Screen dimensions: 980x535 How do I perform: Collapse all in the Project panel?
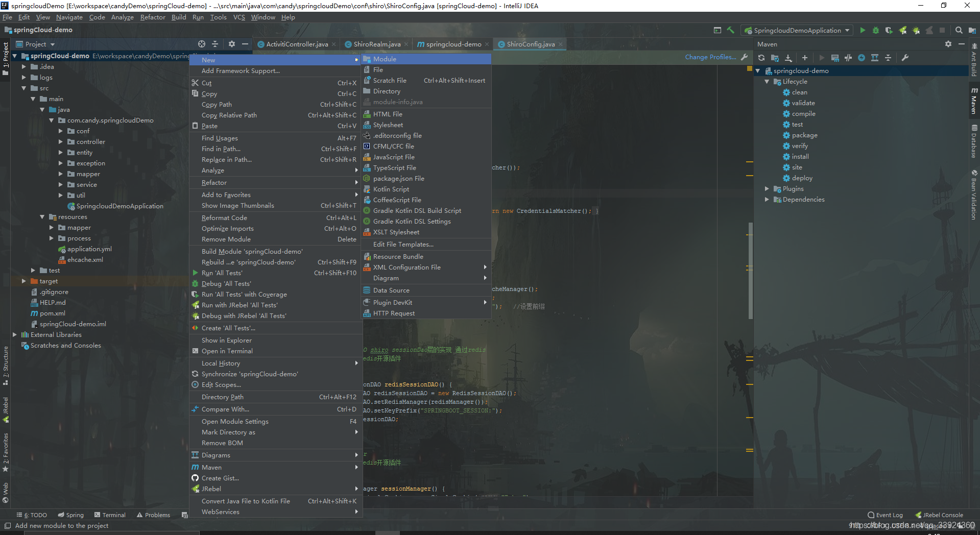point(215,44)
